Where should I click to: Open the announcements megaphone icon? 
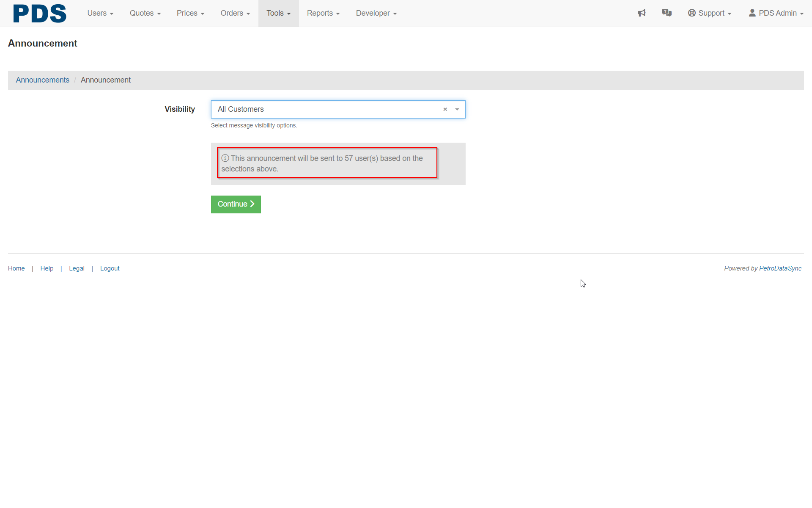(642, 13)
